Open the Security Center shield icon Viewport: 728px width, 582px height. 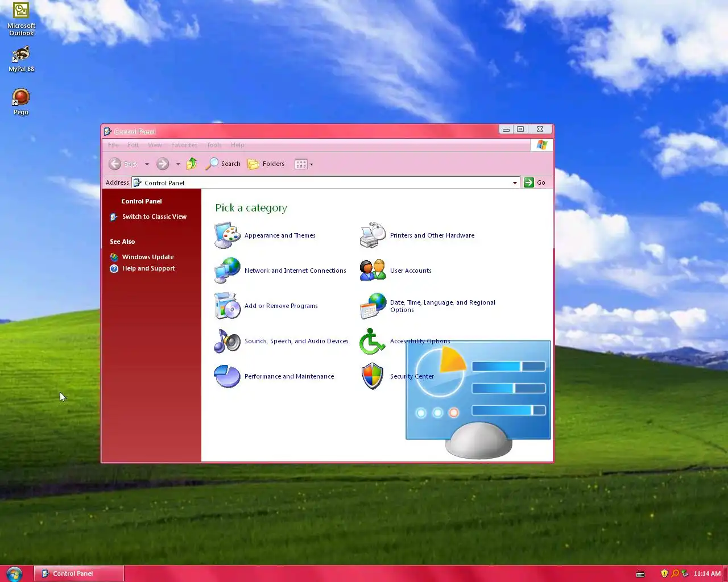[x=373, y=376]
